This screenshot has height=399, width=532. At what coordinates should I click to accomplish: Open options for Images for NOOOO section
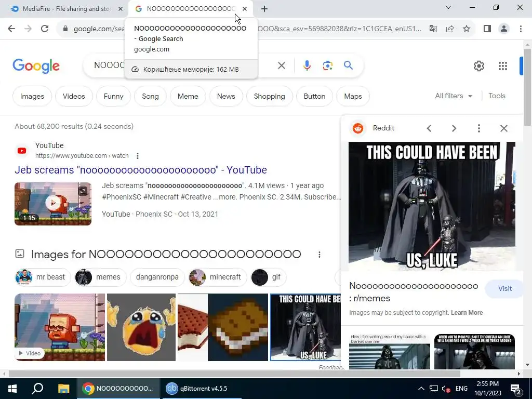coord(320,255)
